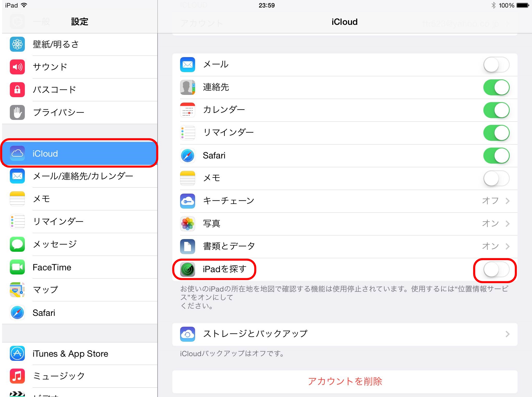Screen dimensions: 532x397
Task: Tap the メール icon in iCloud panel
Action: tap(188, 65)
